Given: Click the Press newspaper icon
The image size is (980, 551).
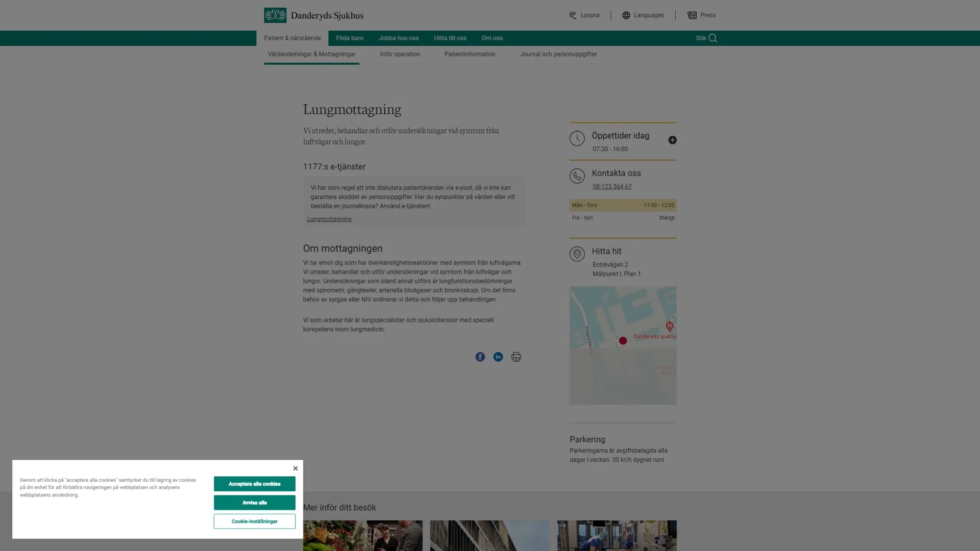Looking at the screenshot, I should 692,15.
